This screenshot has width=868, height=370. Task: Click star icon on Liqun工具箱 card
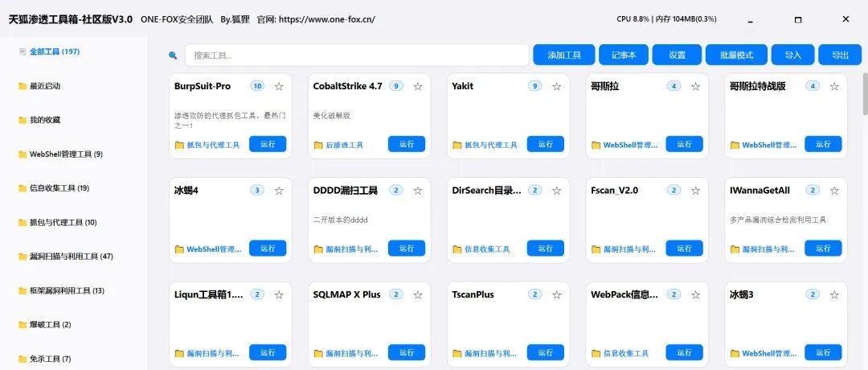(x=279, y=294)
